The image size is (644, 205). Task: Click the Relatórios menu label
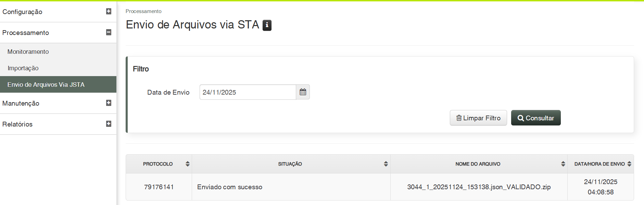[17, 124]
